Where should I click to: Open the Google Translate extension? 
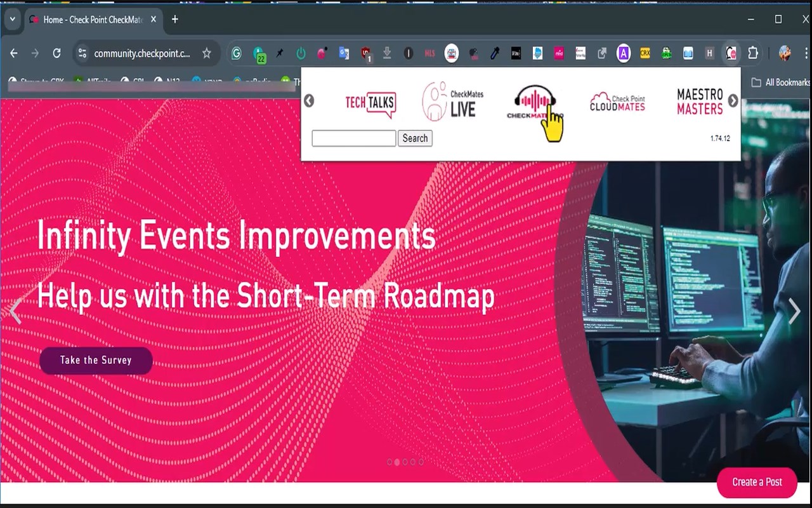pyautogui.click(x=344, y=53)
